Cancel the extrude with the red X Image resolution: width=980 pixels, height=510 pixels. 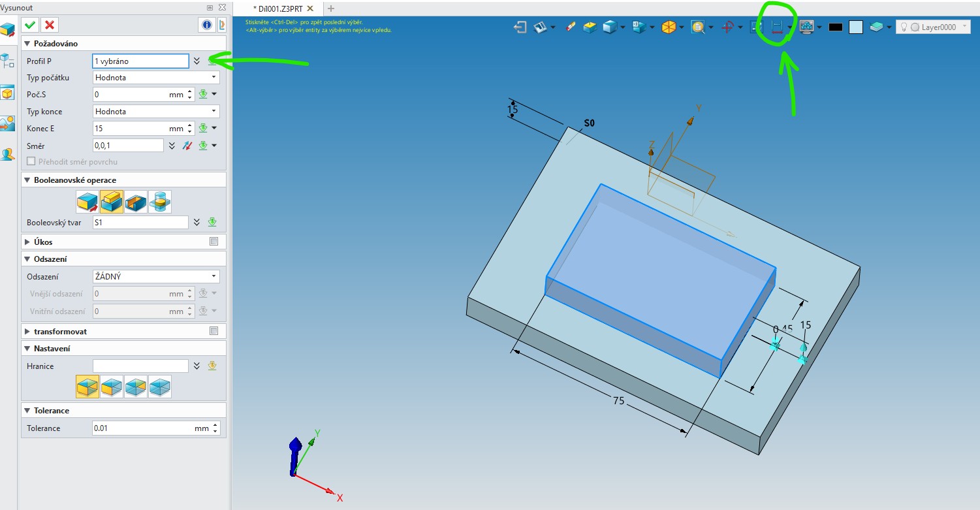[49, 25]
